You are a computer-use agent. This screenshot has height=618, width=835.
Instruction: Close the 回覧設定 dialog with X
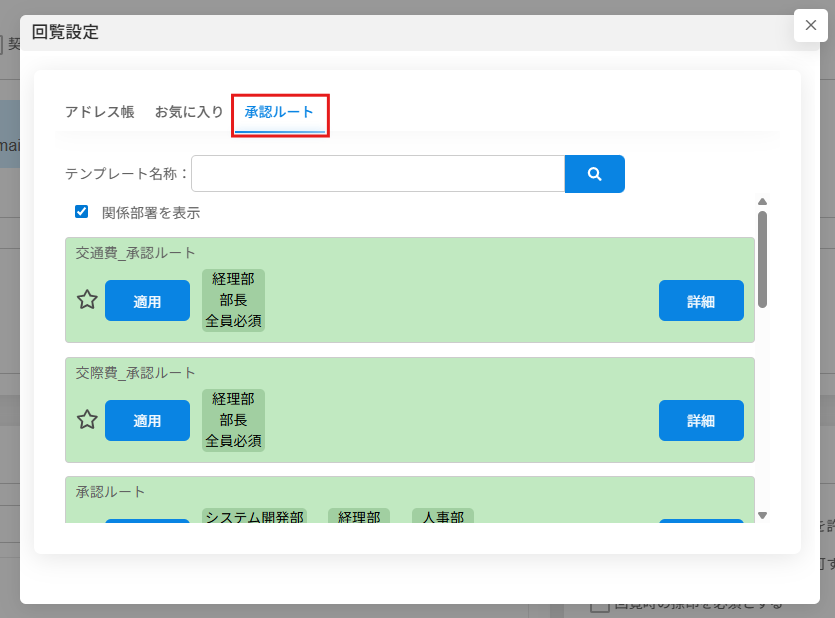(810, 25)
